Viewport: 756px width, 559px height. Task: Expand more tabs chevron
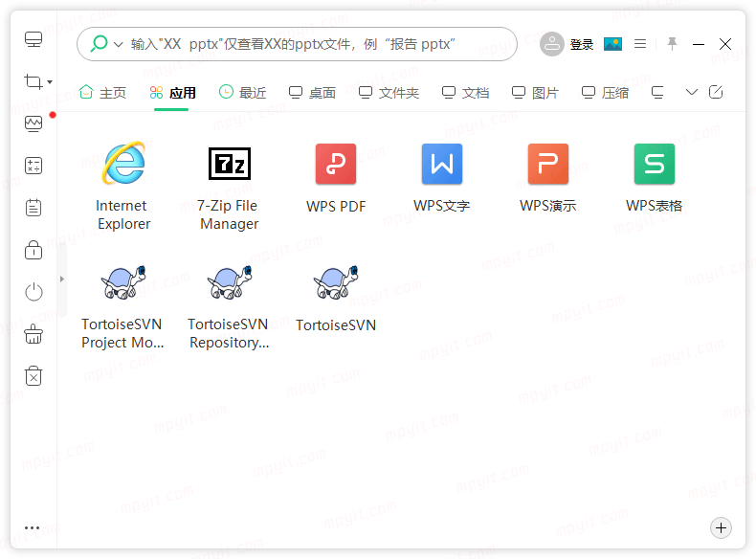click(691, 92)
